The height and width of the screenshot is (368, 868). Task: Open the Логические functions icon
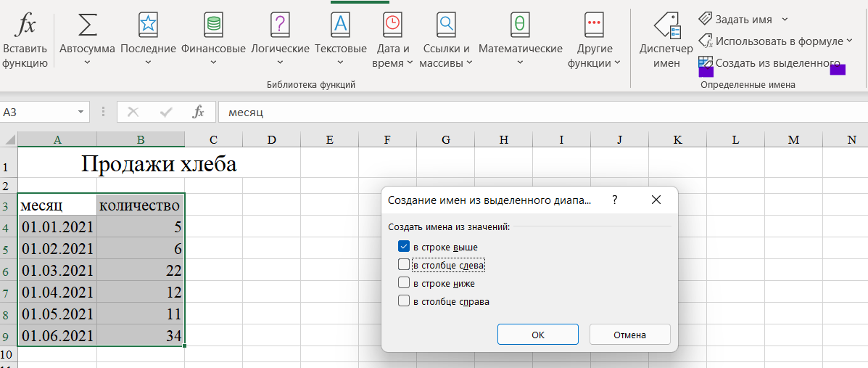(280, 26)
